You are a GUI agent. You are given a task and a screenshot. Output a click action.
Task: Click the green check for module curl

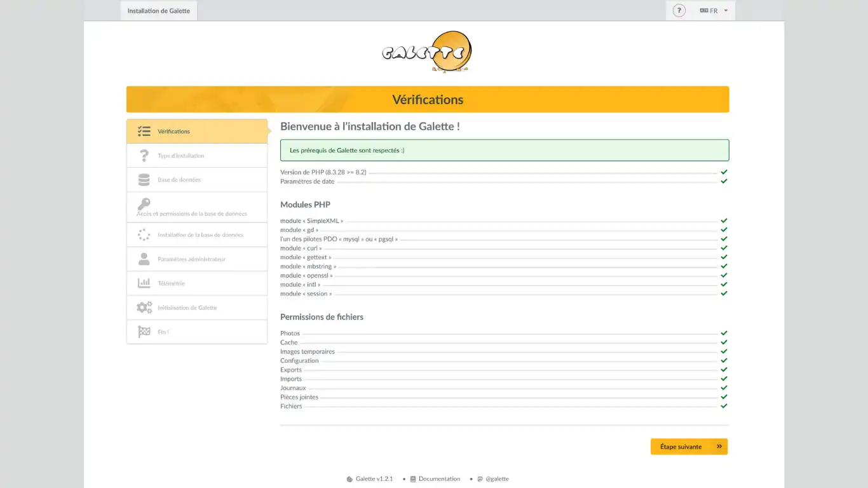pos(724,248)
